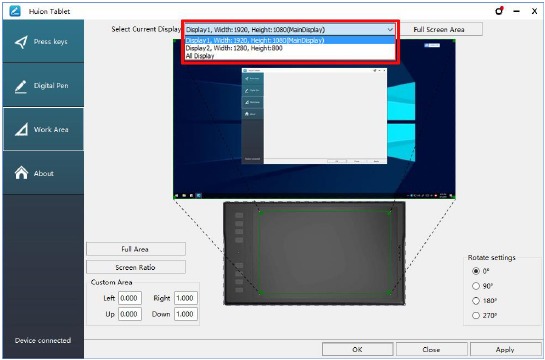Minimize the Huion Tablet window
The height and width of the screenshot is (360, 545).
pos(517,11)
